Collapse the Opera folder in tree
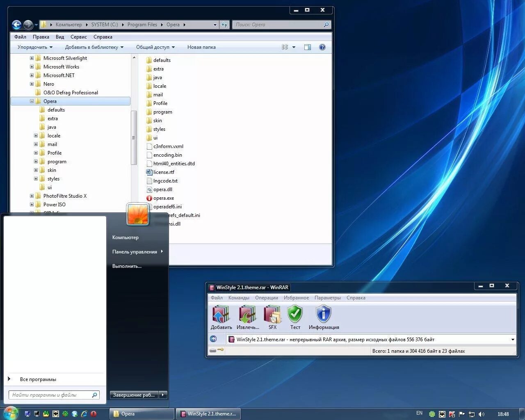Viewport: 525px width, 420px height. (x=32, y=101)
